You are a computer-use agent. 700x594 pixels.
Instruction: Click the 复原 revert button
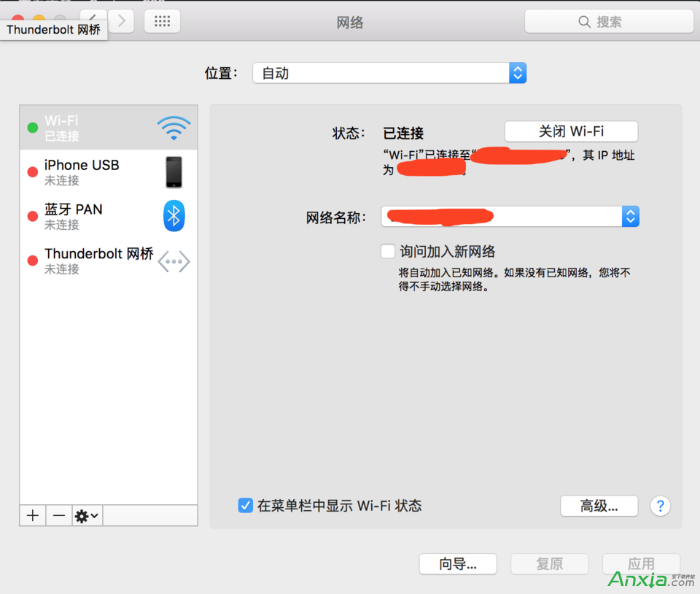[x=550, y=563]
